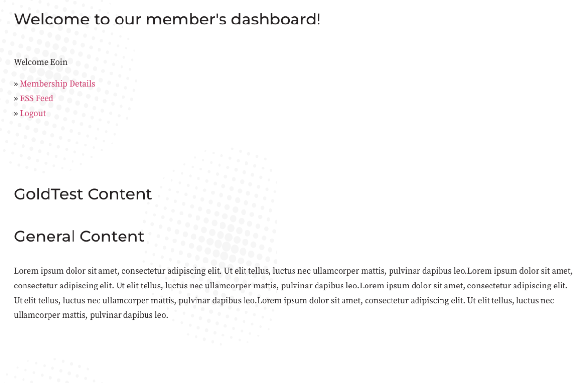The image size is (588, 383).
Task: Click the » bullet before Logout
Action: (x=16, y=114)
